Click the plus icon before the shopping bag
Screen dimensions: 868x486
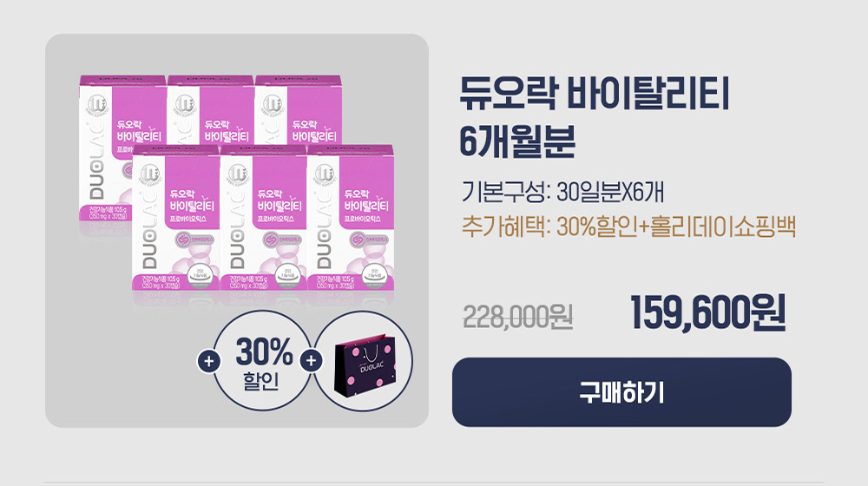[x=311, y=361]
